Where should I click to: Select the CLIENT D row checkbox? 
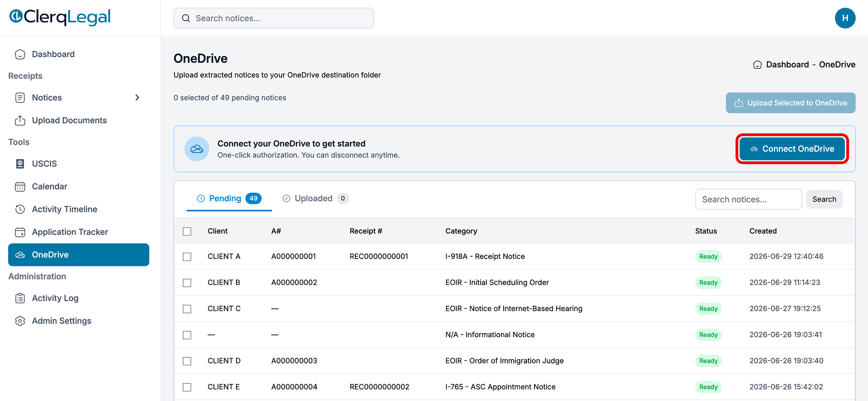coord(187,361)
